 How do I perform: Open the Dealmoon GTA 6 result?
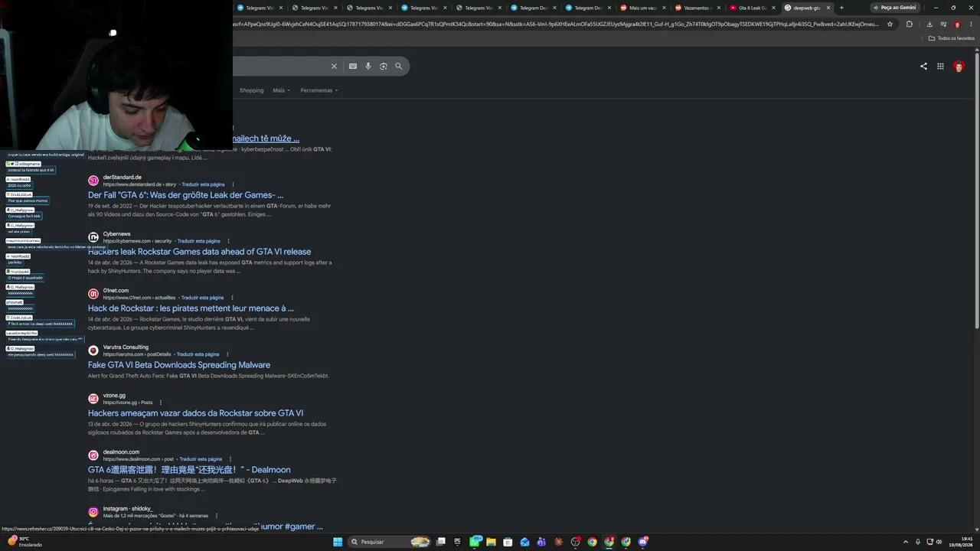tap(189, 470)
